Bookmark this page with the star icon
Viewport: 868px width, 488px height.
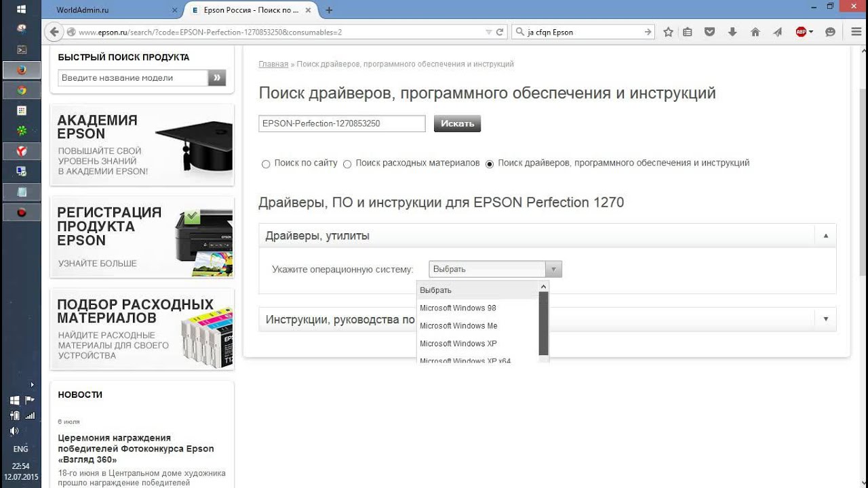(x=668, y=32)
